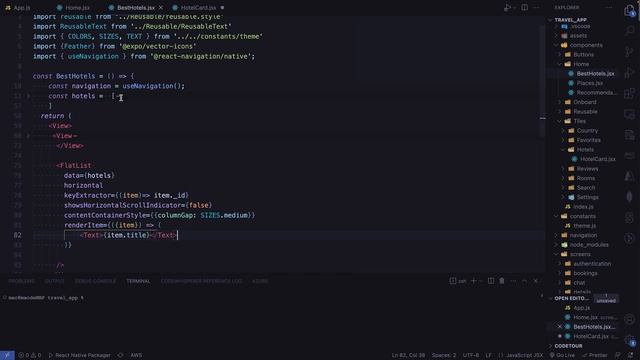The image size is (640, 360).
Task: Open Places.jsx in explorer tree
Action: pyautogui.click(x=589, y=83)
